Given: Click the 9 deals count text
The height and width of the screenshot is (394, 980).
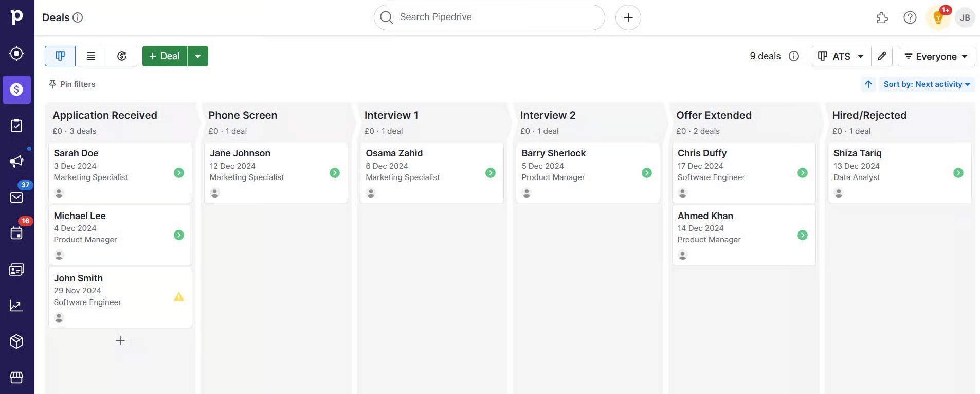Looking at the screenshot, I should coord(765,56).
